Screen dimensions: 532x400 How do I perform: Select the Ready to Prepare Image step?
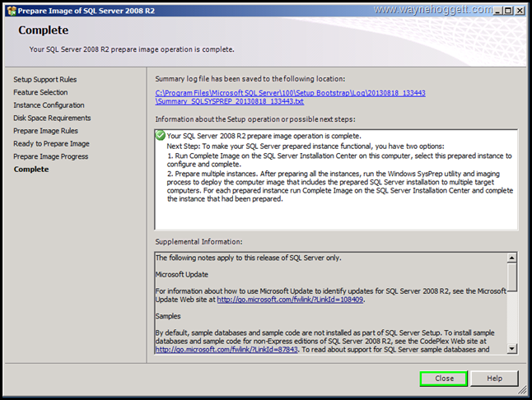[51, 144]
